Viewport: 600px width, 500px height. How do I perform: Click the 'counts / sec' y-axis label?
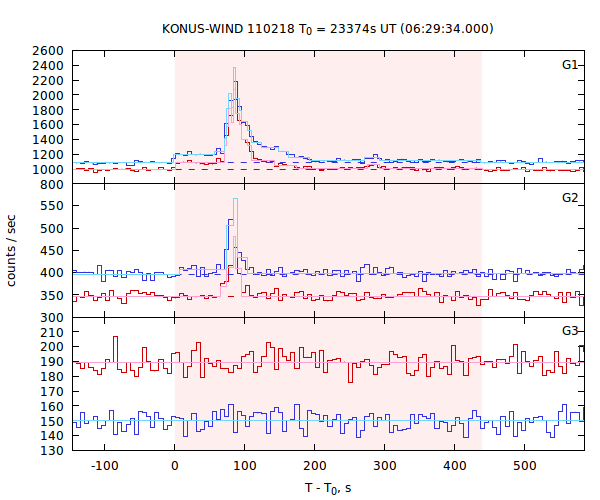click(11, 251)
